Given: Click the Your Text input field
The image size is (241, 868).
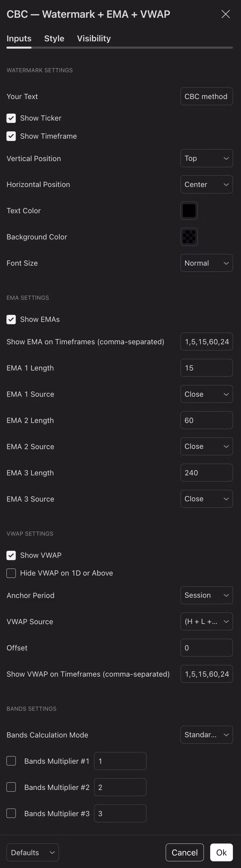Looking at the screenshot, I should tap(206, 96).
